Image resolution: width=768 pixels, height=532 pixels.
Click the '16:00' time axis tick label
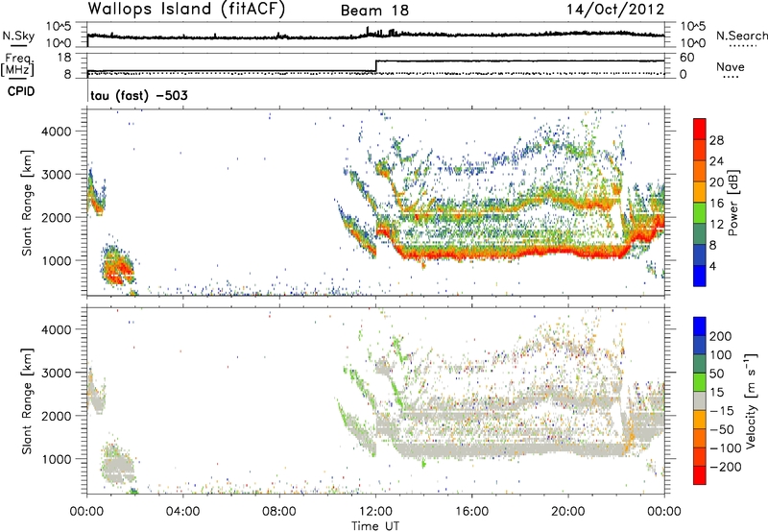point(471,512)
